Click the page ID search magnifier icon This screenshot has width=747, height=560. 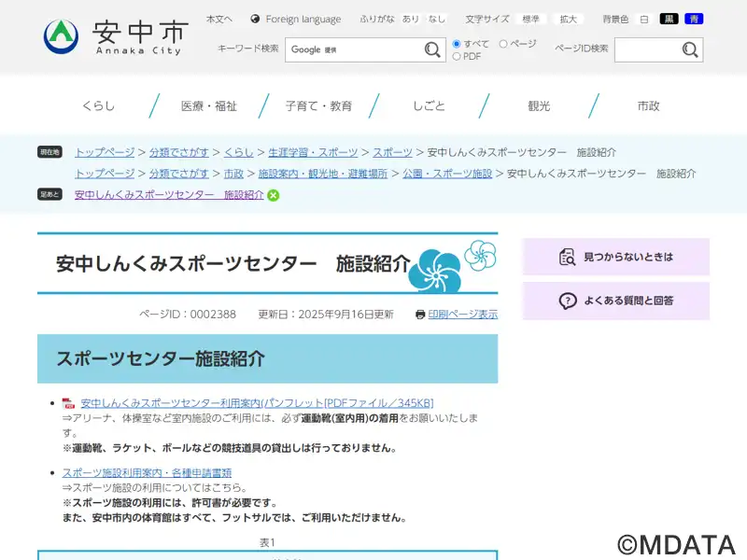point(690,49)
